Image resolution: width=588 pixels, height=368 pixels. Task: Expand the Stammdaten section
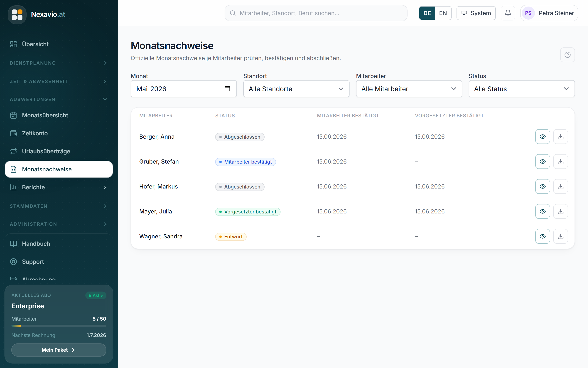coord(59,206)
